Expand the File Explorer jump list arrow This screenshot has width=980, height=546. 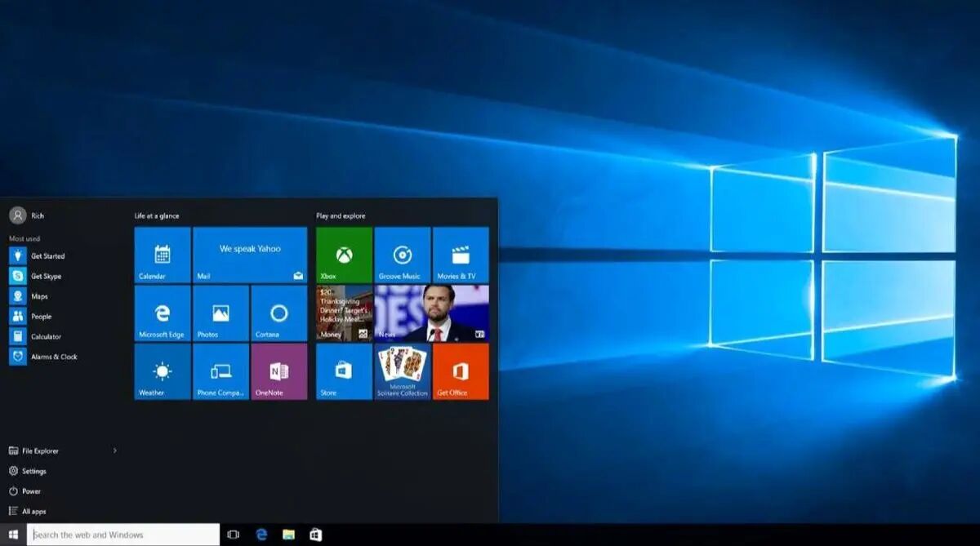114,451
